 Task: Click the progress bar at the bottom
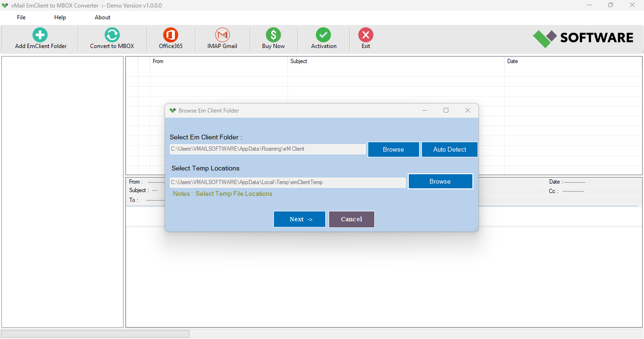pyautogui.click(x=95, y=334)
